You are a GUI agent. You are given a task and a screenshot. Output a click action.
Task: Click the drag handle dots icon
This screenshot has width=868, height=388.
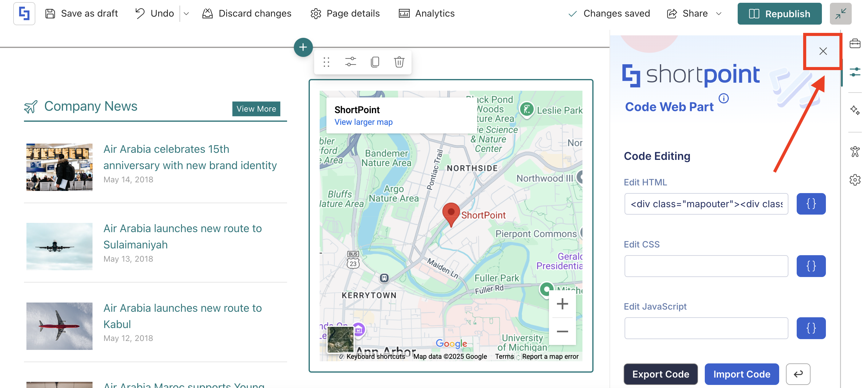[x=326, y=62]
